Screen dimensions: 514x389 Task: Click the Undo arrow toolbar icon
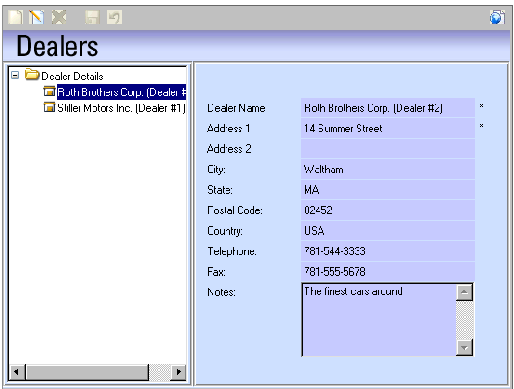point(114,17)
